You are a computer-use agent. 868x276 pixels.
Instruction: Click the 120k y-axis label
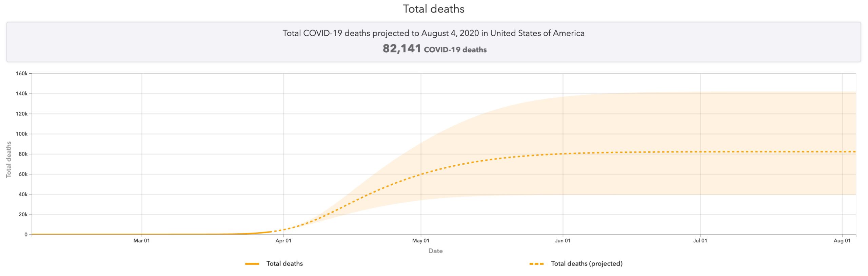pos(22,114)
